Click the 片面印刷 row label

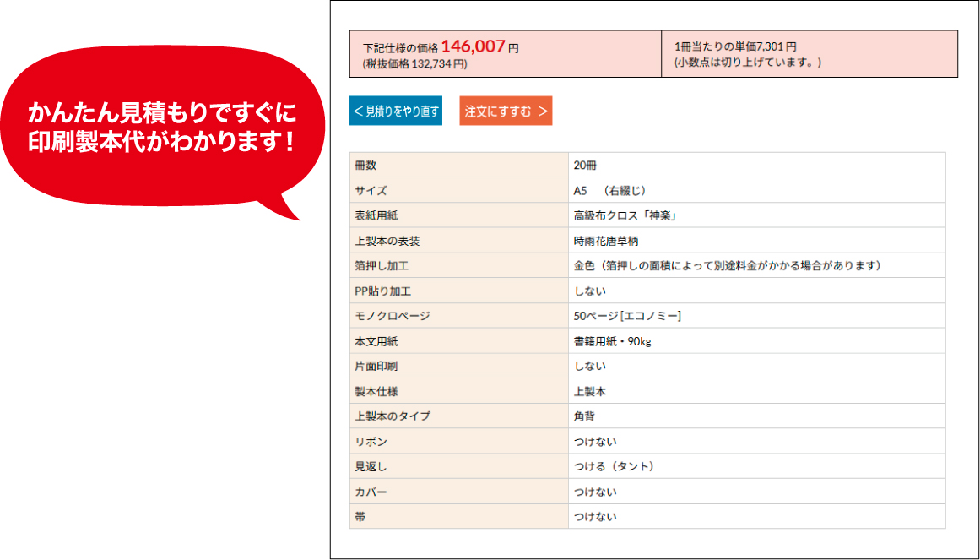(376, 366)
